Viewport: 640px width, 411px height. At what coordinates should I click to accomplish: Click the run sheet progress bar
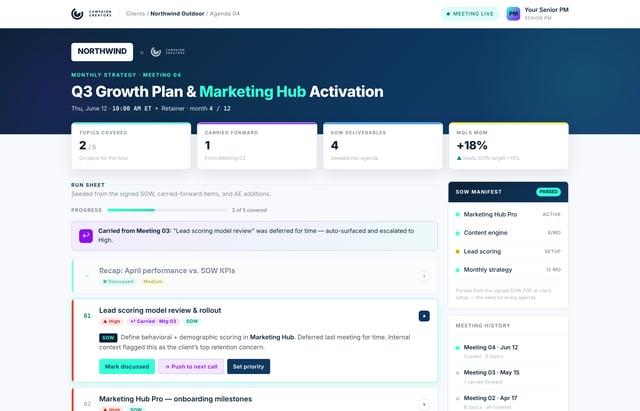pos(167,210)
